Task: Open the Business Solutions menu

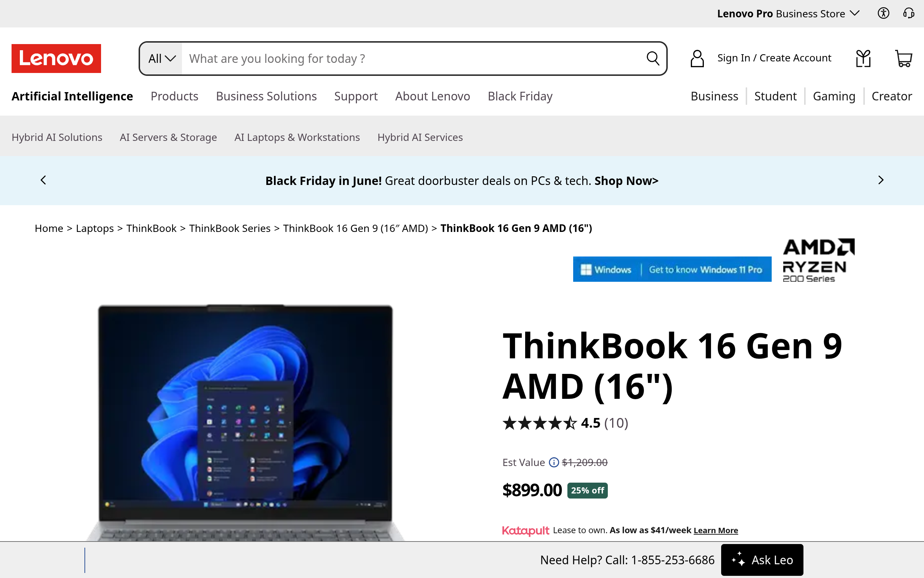Action: coord(266,96)
